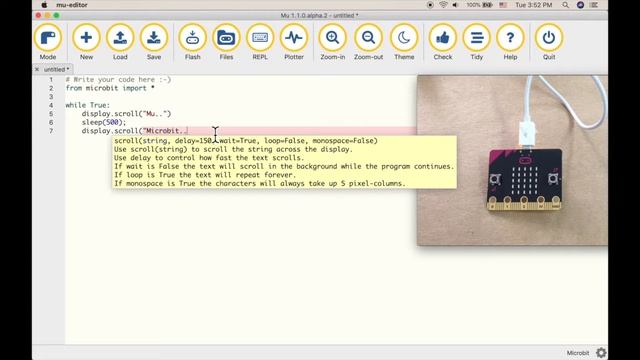This screenshot has width=640, height=360.
Task: Open Spotlight search in menu bar
Action: (x=565, y=5)
